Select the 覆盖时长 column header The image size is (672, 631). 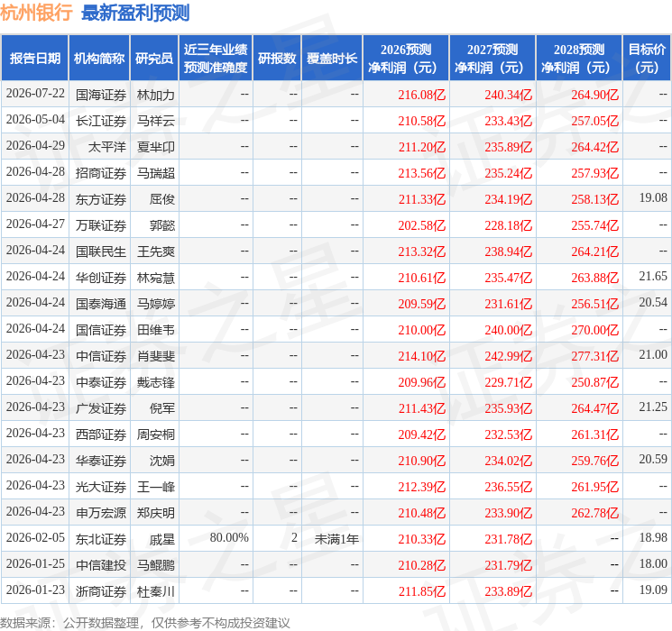pos(332,59)
